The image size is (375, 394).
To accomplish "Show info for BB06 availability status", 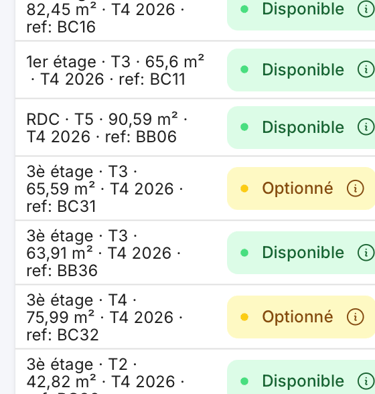I will [x=366, y=127].
